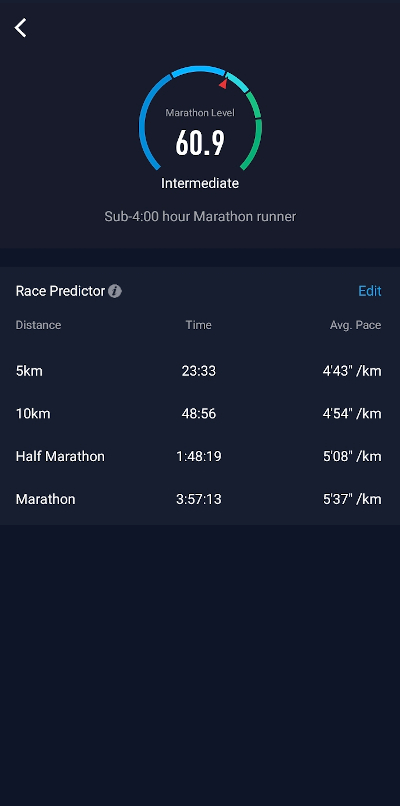
Task: Tap the Race Predictor heading
Action: click(x=60, y=291)
